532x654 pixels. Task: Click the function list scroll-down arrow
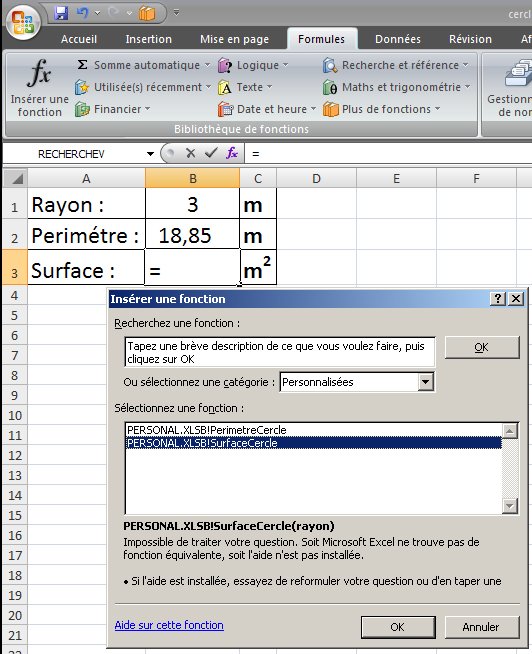coord(510,506)
